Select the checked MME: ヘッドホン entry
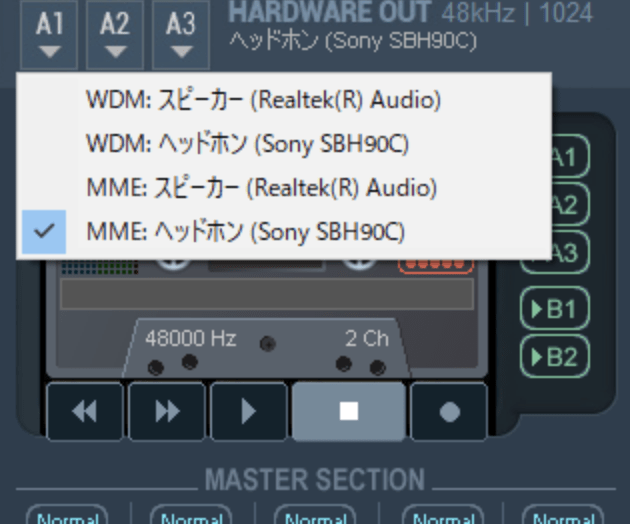This screenshot has height=524, width=630. 245,232
